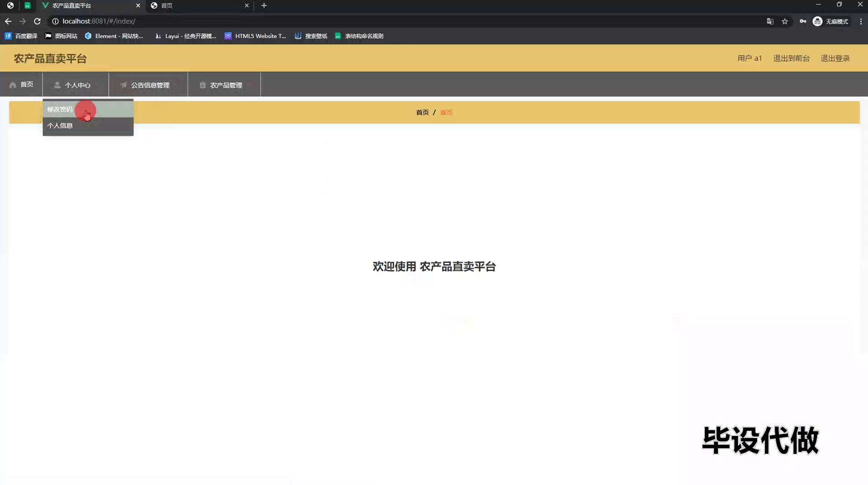Open a new browser tab
868x485 pixels.
264,5
